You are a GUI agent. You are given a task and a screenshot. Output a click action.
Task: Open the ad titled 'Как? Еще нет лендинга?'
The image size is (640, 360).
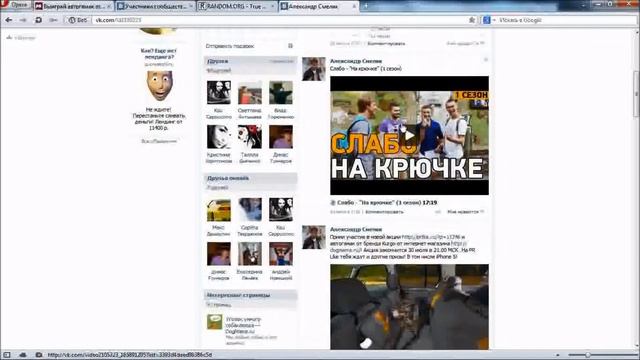pos(159,54)
